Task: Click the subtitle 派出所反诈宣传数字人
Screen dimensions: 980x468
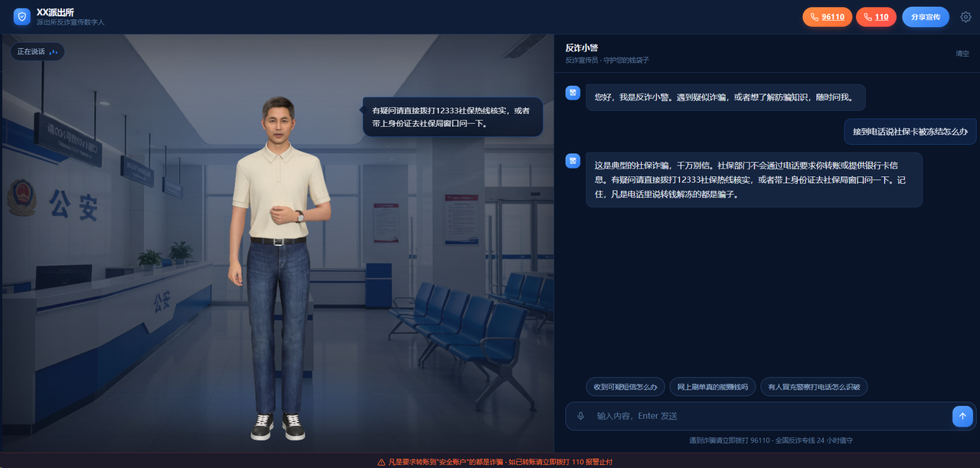Action: pos(70,23)
